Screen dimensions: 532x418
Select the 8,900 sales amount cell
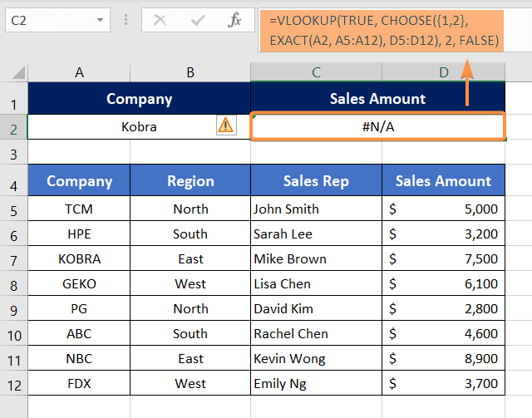tap(443, 358)
